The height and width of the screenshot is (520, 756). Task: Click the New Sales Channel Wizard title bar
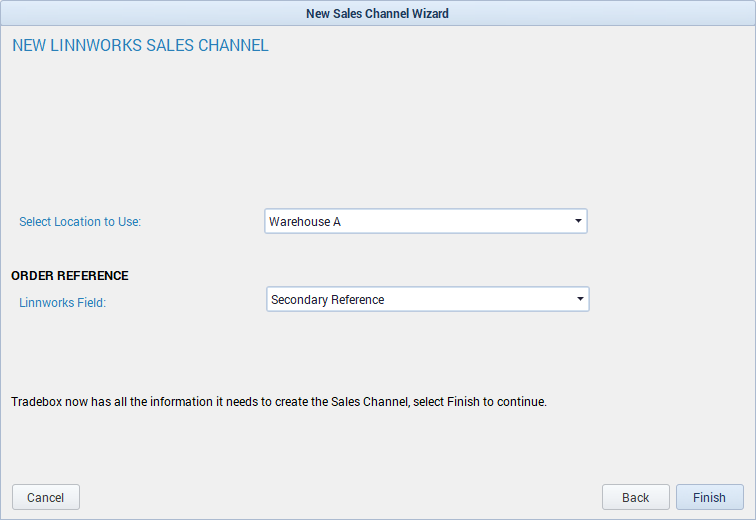click(x=377, y=13)
